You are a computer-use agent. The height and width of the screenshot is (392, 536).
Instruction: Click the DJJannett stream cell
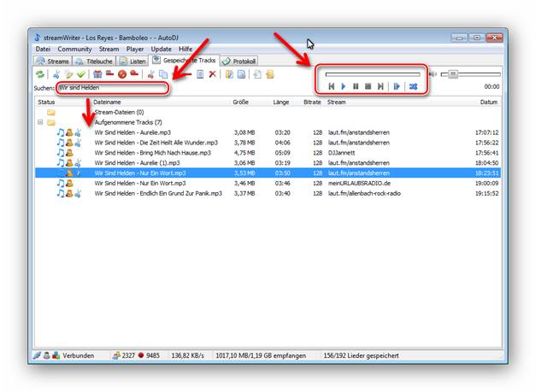pos(341,153)
